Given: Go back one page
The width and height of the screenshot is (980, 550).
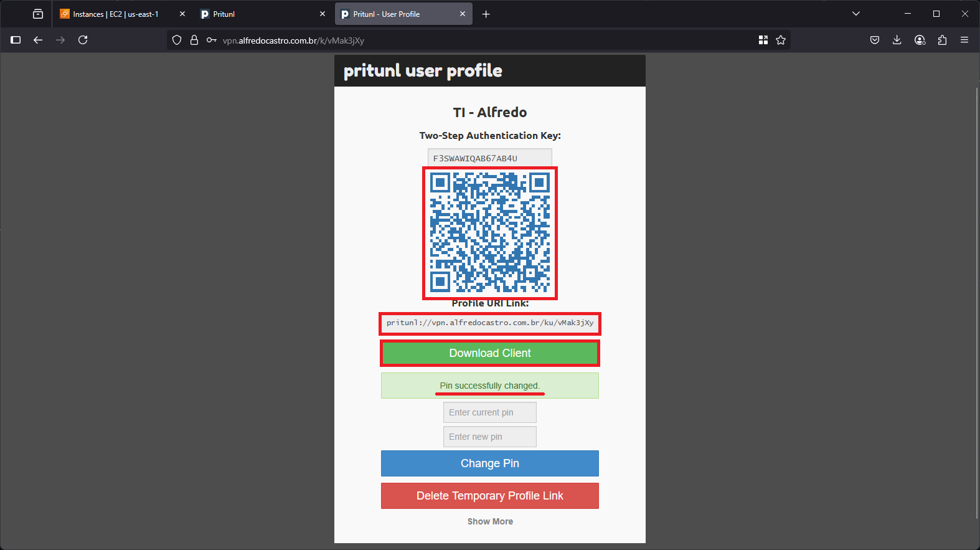Looking at the screenshot, I should [38, 40].
